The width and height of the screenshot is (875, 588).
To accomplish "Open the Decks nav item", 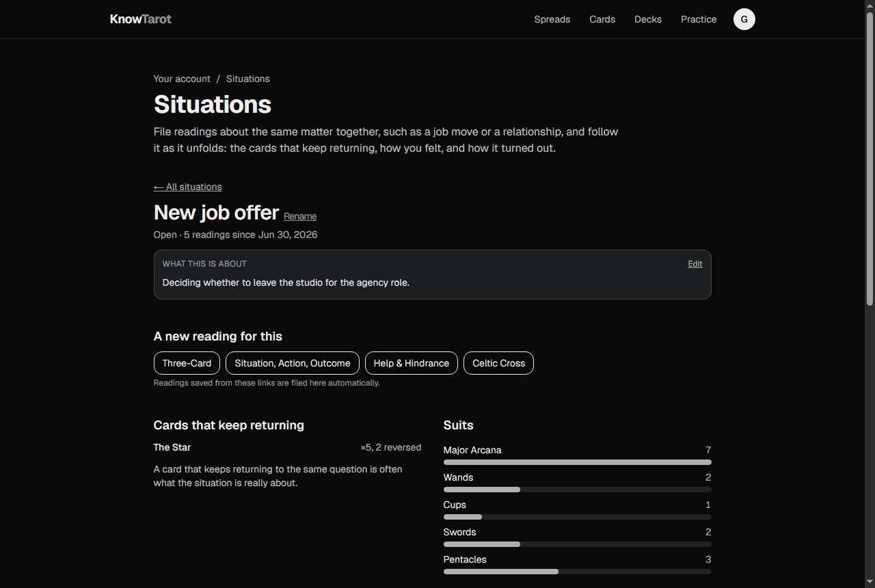I will (648, 19).
